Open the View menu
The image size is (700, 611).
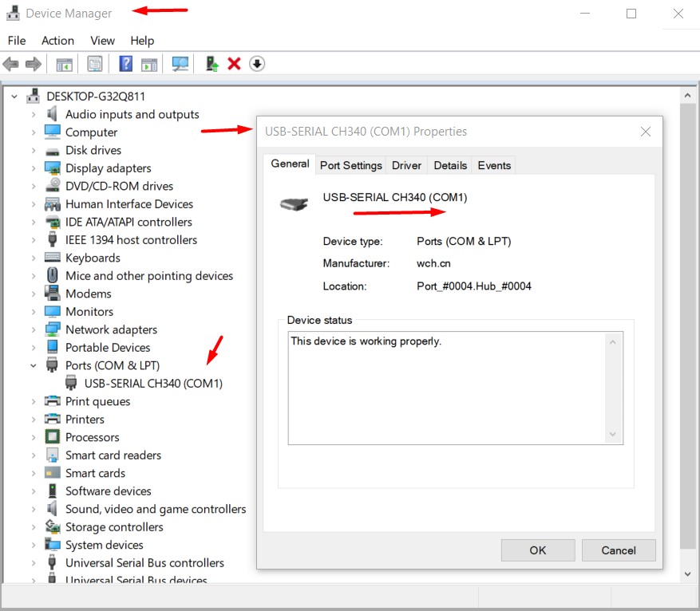click(102, 41)
